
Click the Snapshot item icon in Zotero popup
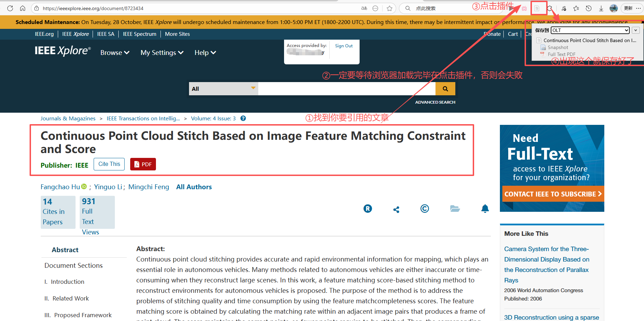[x=543, y=47]
